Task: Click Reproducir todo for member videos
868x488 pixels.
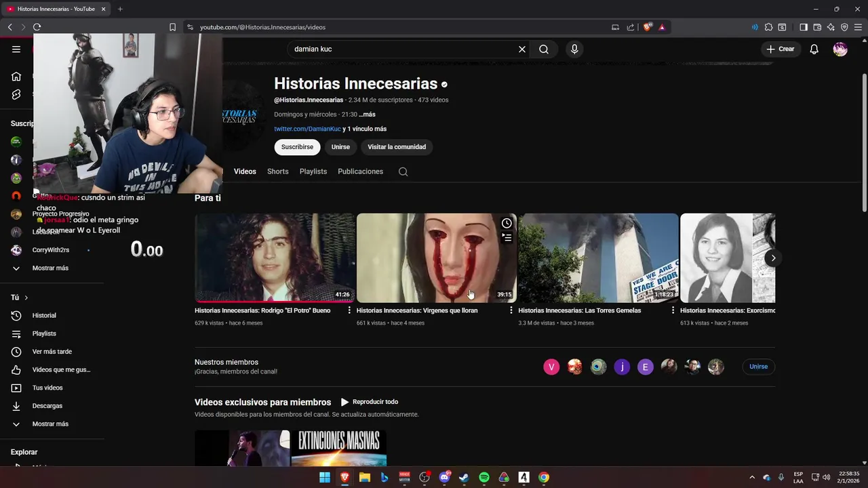Action: (x=369, y=402)
